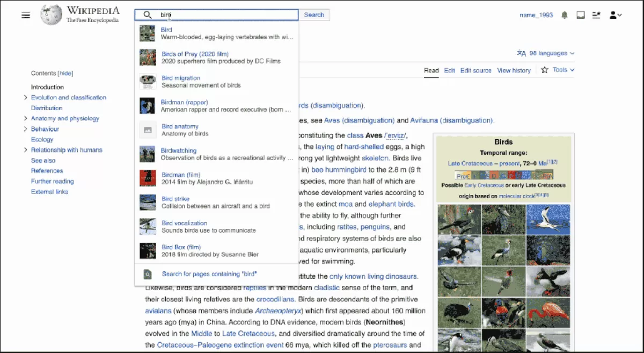Screen dimensions: 644x353
Task: Expand the Behaviour contents entry
Action: coord(25,128)
